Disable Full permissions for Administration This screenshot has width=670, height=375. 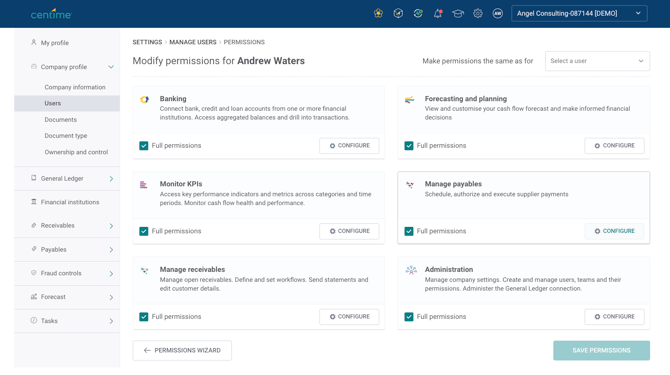409,316
